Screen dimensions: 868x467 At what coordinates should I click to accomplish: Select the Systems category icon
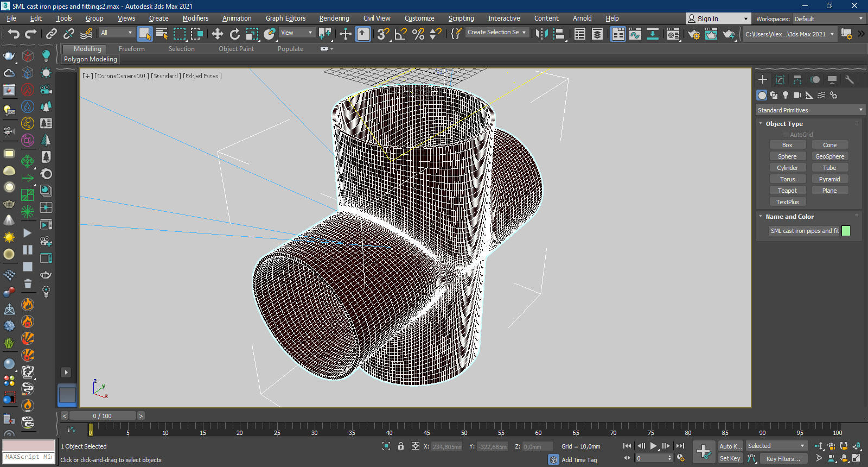click(833, 95)
